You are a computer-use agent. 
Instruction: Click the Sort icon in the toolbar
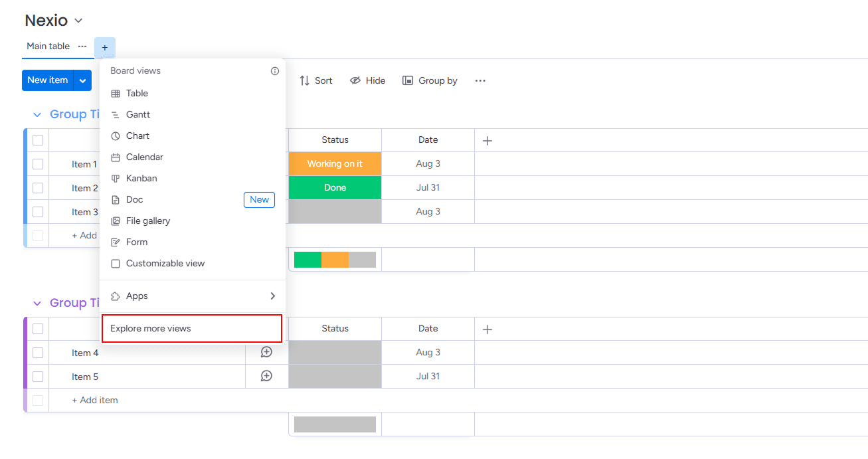coord(305,80)
